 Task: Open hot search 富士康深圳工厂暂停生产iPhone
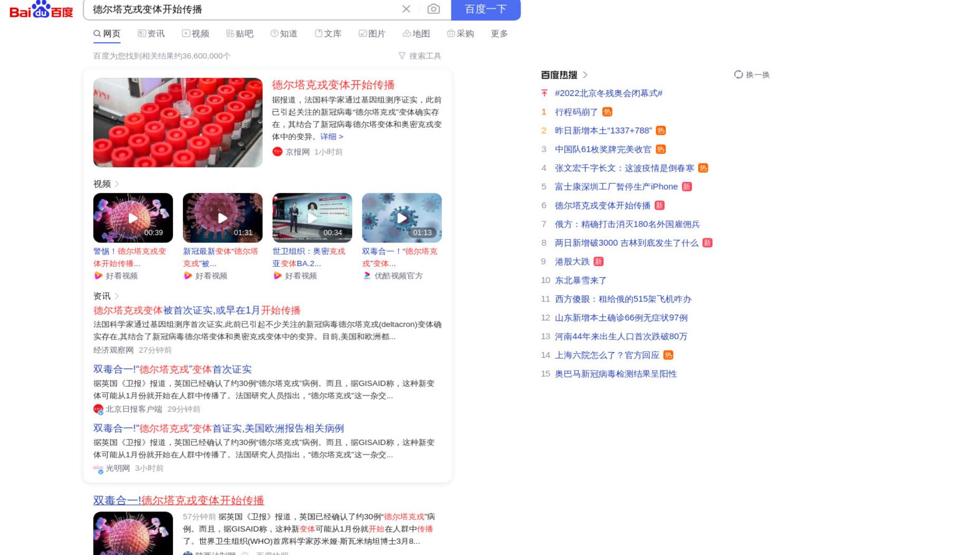[616, 187]
